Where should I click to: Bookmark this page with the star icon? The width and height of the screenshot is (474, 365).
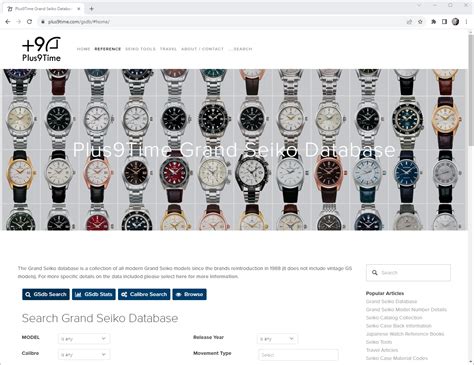pyautogui.click(x=420, y=22)
